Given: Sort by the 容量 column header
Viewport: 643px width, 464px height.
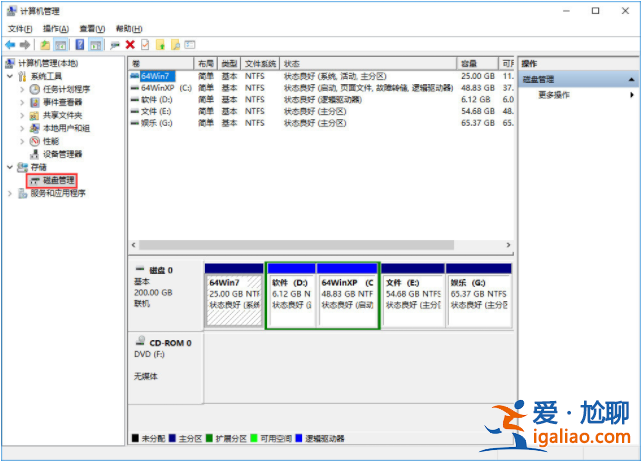Looking at the screenshot, I should point(478,64).
